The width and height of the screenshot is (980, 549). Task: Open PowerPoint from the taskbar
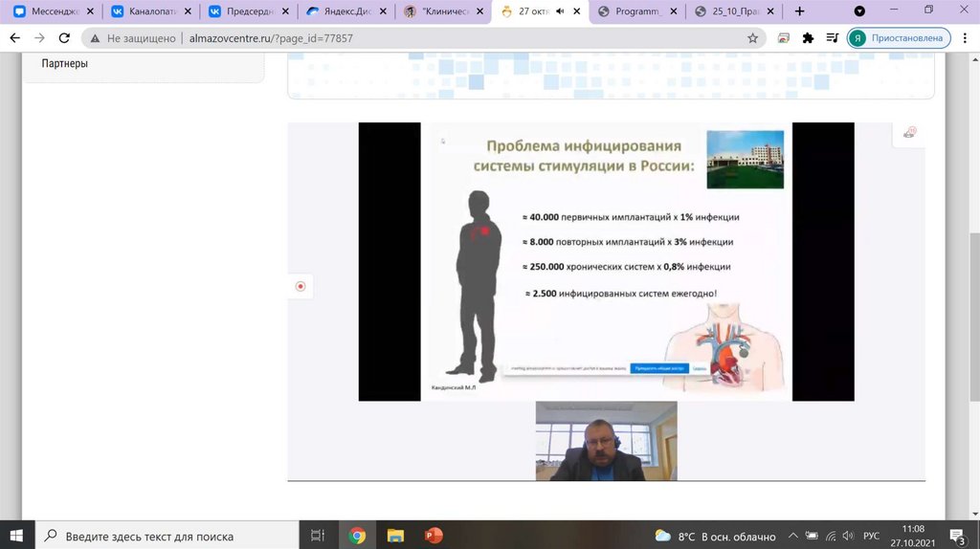tap(434, 536)
